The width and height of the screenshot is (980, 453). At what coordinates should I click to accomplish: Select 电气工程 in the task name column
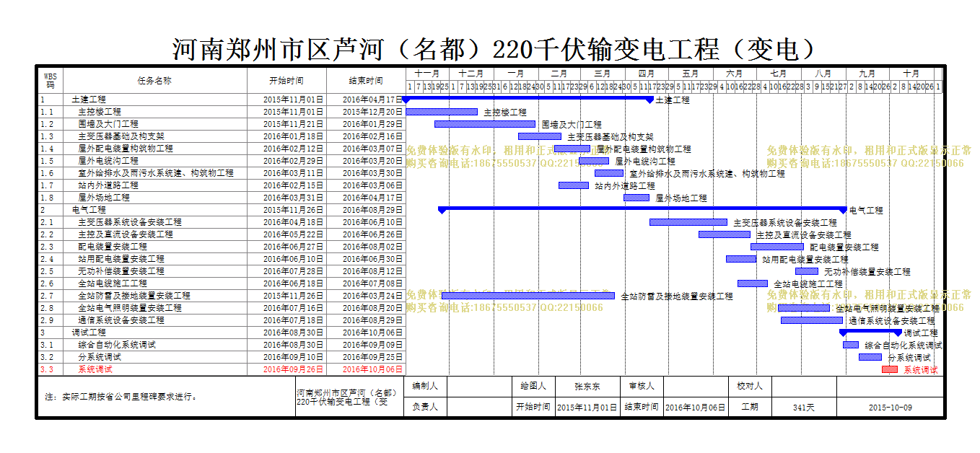89,210
